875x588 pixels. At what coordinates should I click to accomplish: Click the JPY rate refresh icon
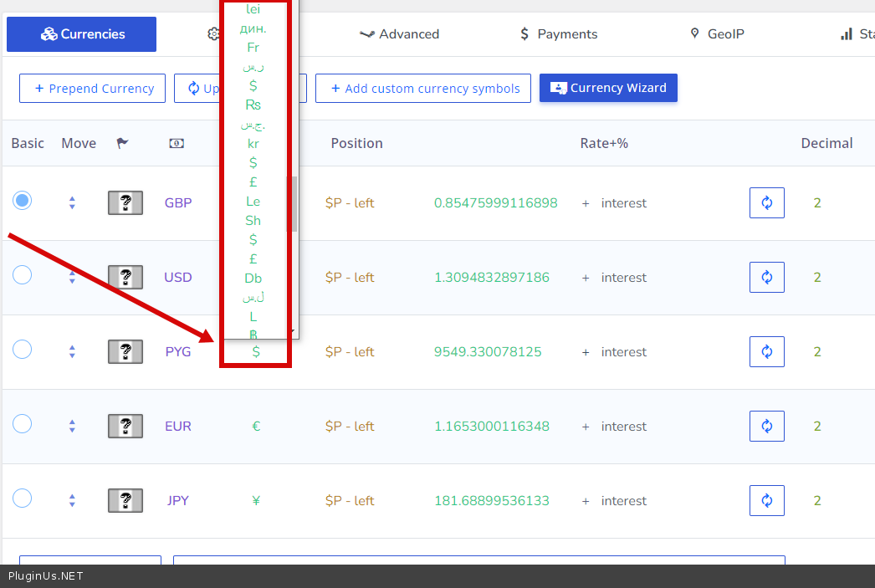tap(766, 500)
